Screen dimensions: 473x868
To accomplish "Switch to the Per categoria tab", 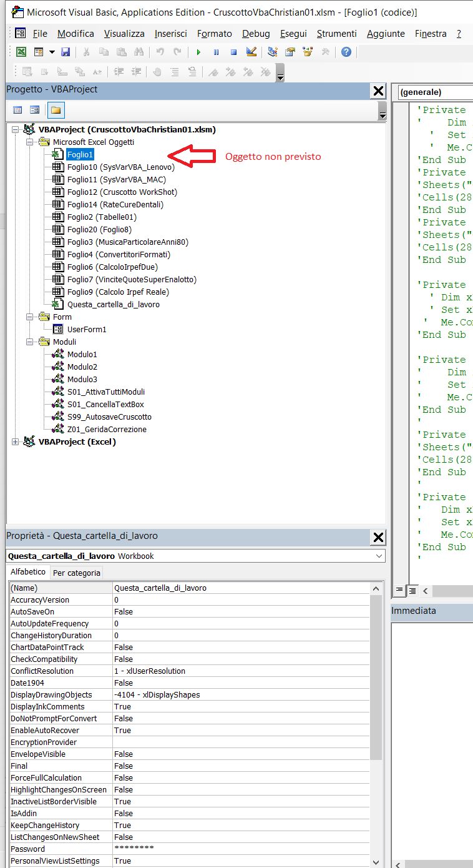I will [76, 573].
